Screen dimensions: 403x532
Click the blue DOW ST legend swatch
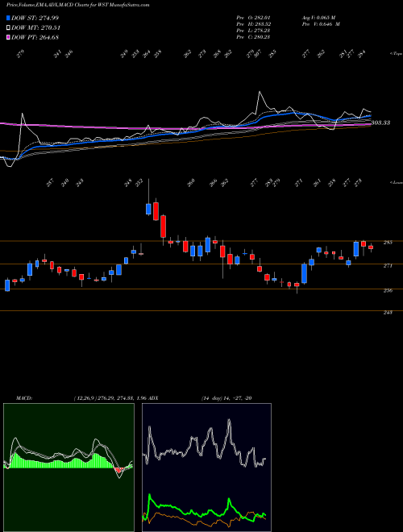(8, 18)
